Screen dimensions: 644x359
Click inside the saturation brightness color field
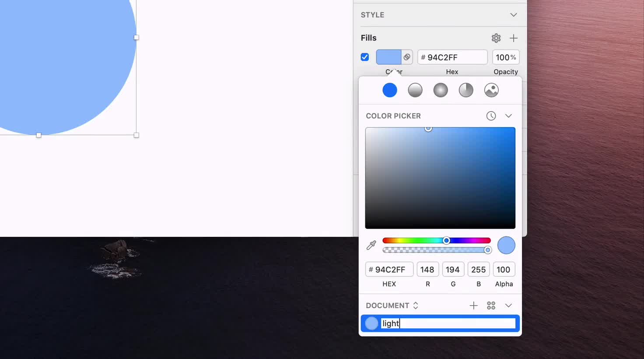tap(440, 178)
